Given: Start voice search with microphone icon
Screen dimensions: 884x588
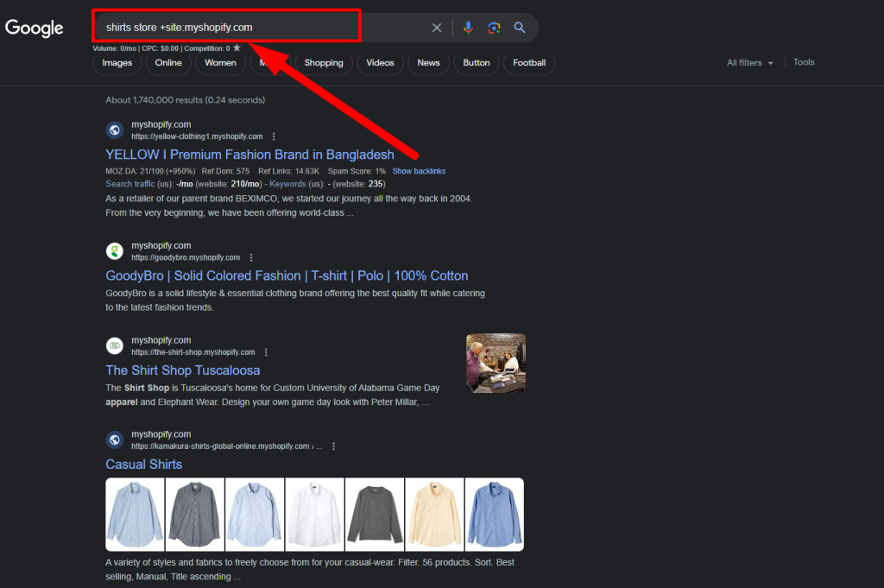Looking at the screenshot, I should (x=468, y=28).
